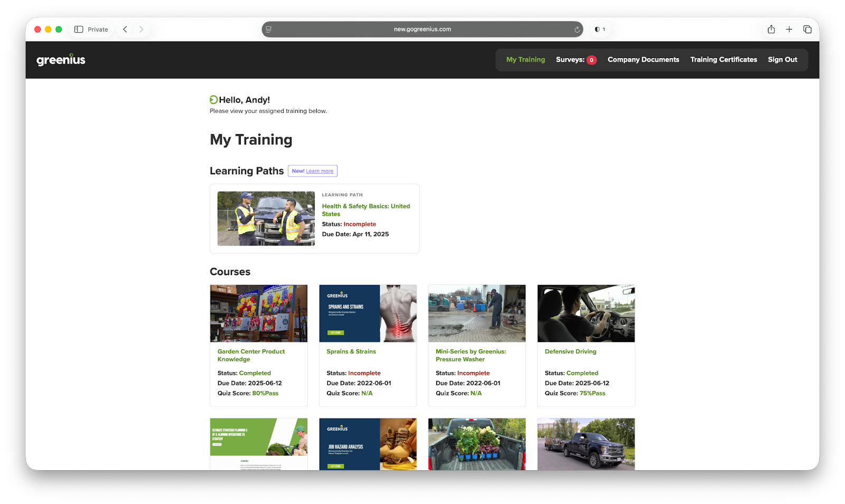Viewport: 845px width, 504px height.
Task: Click the truck bed with flowers thumbnail
Action: click(477, 444)
